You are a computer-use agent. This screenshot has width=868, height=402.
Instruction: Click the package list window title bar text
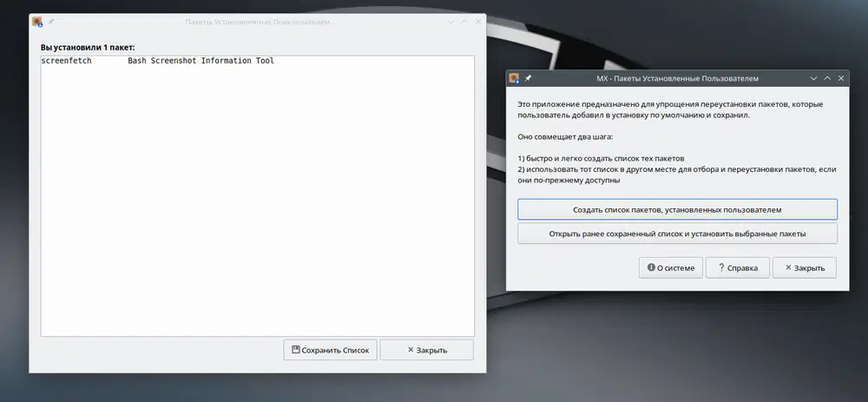(x=258, y=22)
